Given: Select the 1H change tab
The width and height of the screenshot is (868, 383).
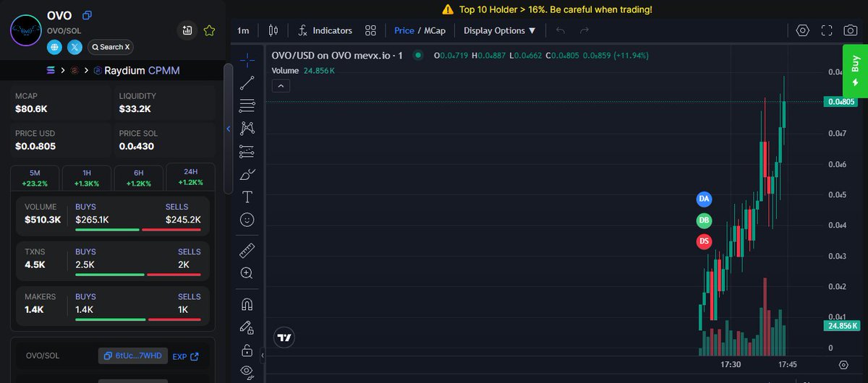Looking at the screenshot, I should [87, 178].
